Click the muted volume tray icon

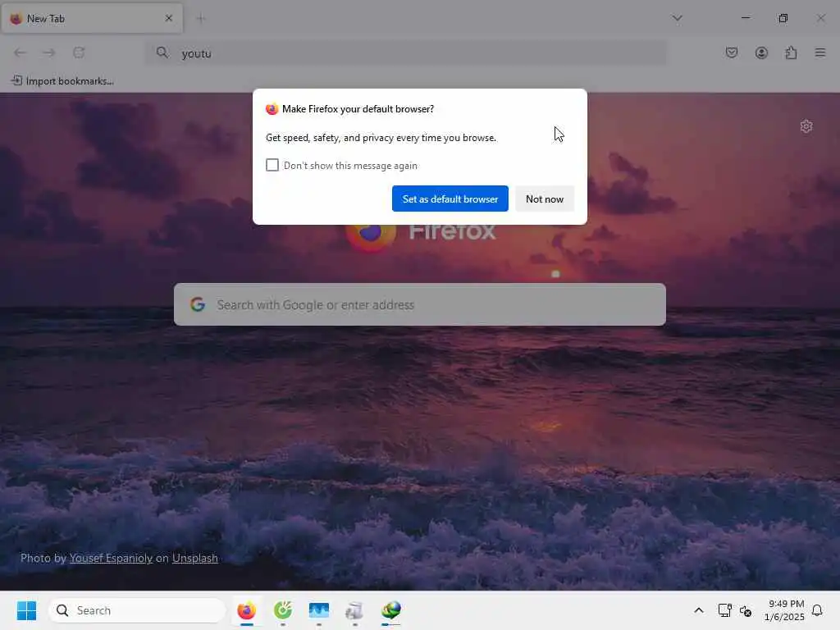(x=745, y=610)
